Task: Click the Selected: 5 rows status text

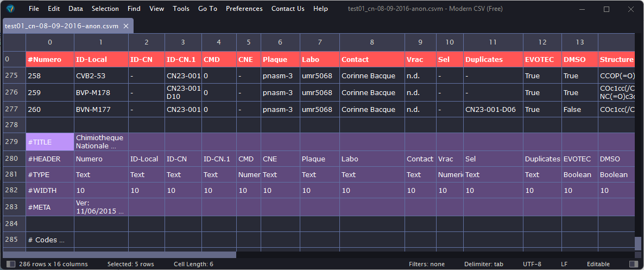Action: pos(131,264)
